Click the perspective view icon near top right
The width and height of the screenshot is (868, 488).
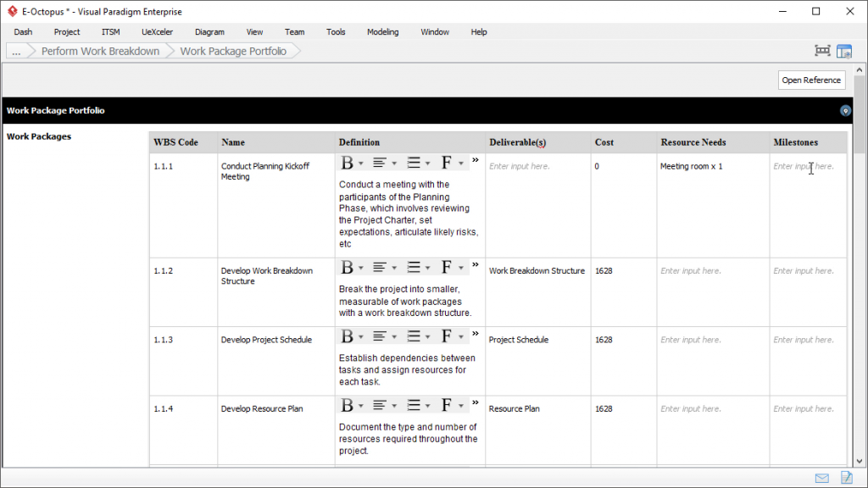click(821, 51)
